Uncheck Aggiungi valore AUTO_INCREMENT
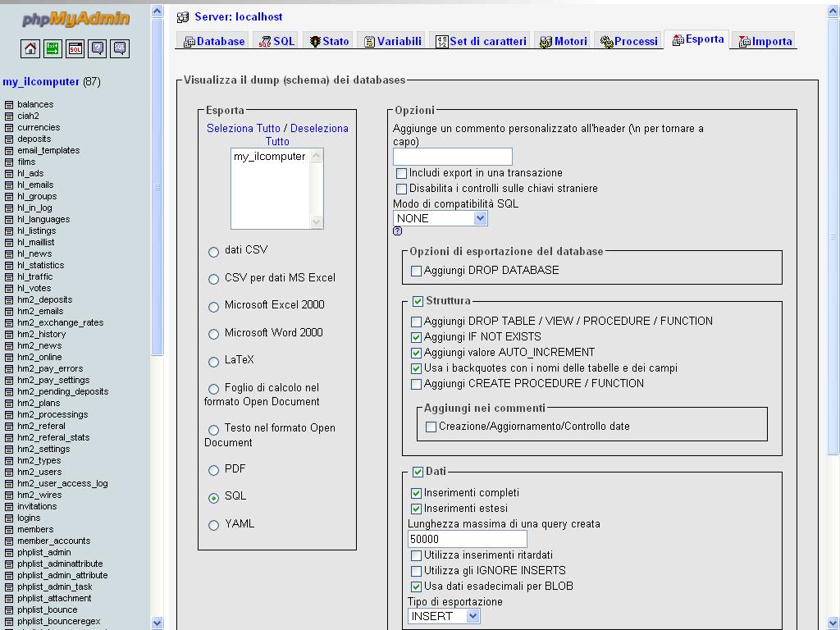Viewport: 840px width, 630px height. tap(416, 353)
